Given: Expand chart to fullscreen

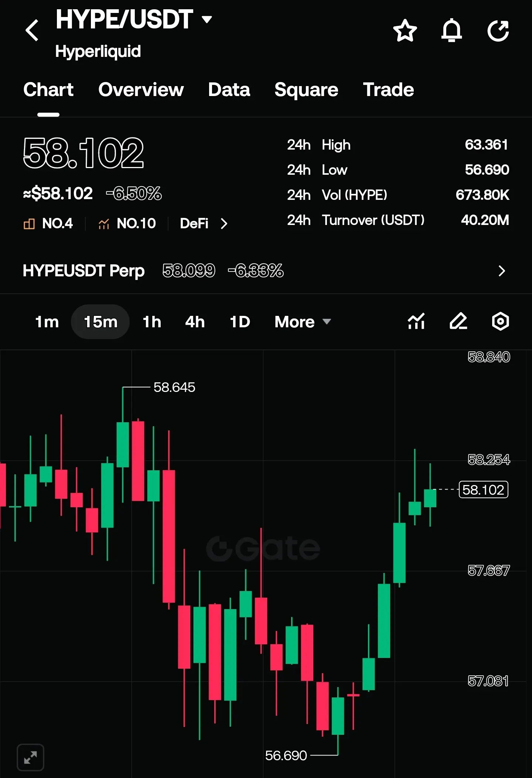Looking at the screenshot, I should [31, 758].
